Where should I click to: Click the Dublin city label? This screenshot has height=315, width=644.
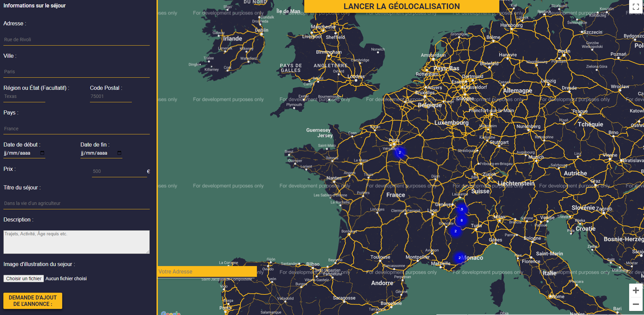[x=262, y=30]
